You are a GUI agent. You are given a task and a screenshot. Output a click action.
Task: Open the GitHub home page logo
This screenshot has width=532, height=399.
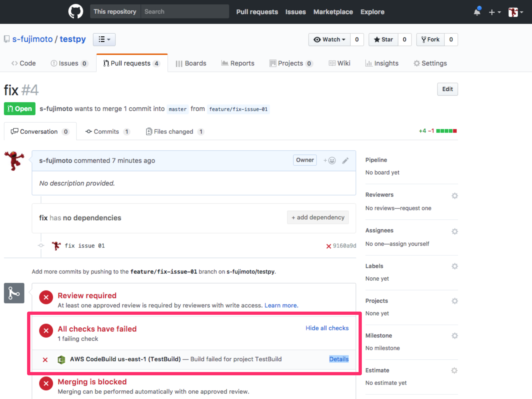(x=75, y=11)
